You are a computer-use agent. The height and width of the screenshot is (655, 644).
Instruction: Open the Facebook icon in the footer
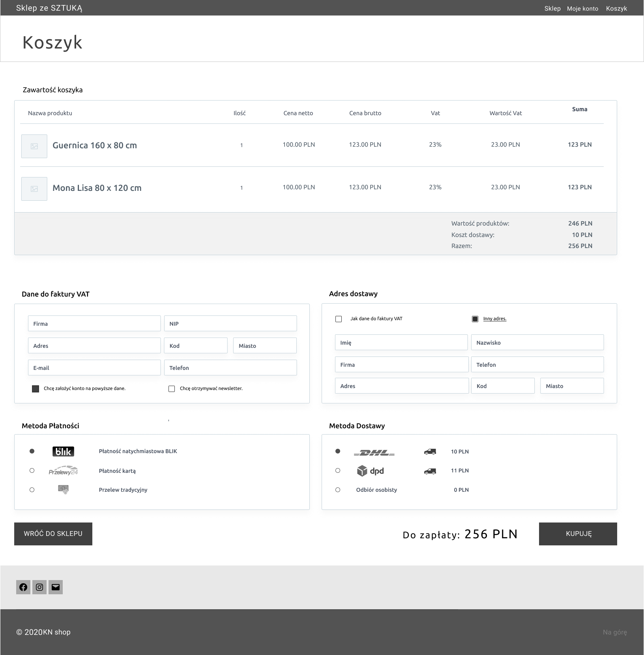pos(23,587)
